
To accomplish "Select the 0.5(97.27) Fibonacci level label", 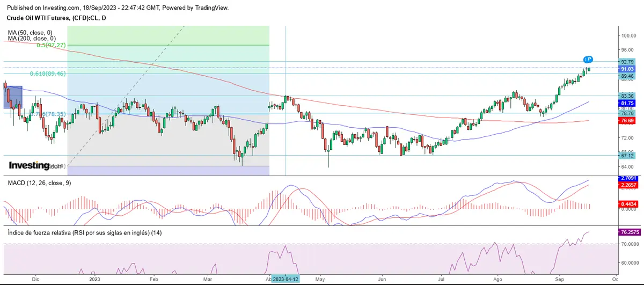I will pyautogui.click(x=51, y=46).
